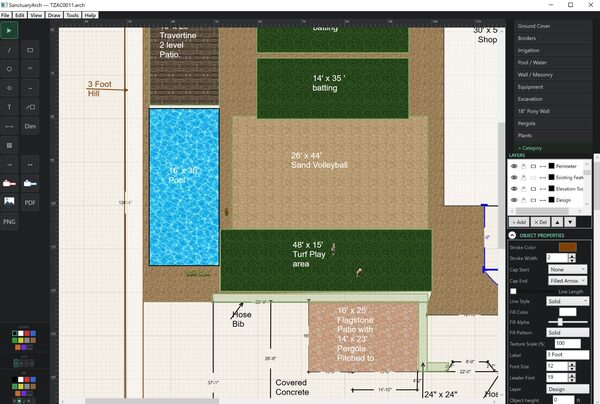Select the Circle drawing tool
600x404 pixels.
[x=9, y=69]
